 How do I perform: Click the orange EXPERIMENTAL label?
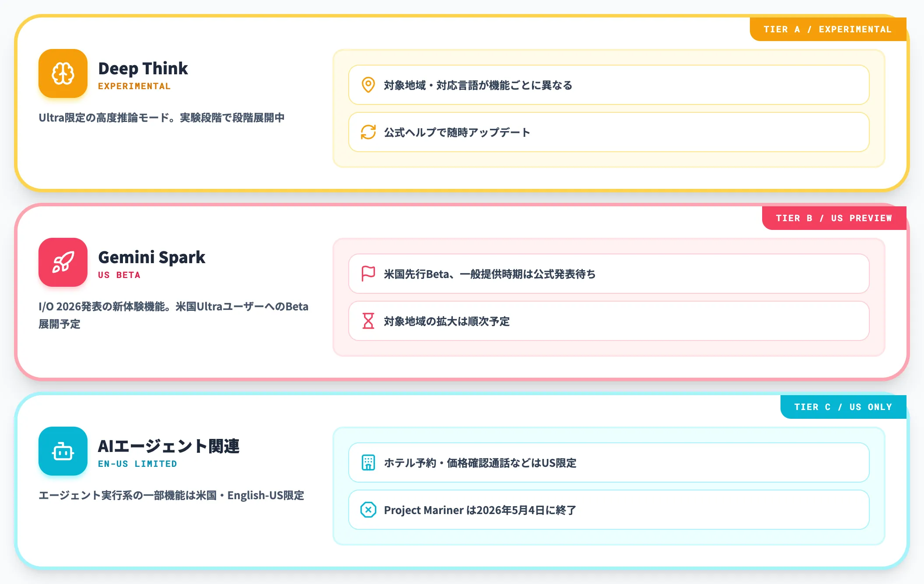click(134, 86)
